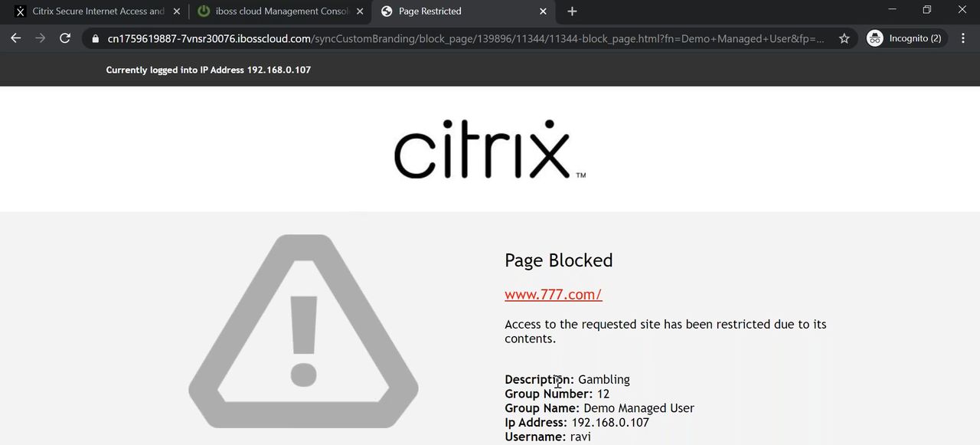Image resolution: width=980 pixels, height=445 pixels.
Task: Open the Incognito (2) profile indicator
Action: point(906,38)
